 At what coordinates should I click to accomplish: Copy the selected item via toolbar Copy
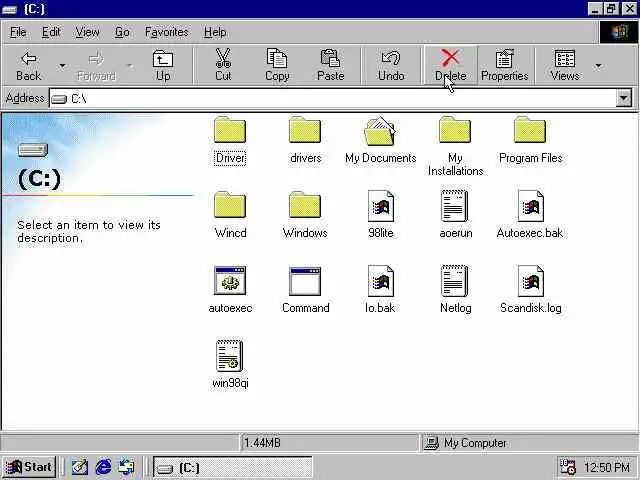[x=277, y=65]
